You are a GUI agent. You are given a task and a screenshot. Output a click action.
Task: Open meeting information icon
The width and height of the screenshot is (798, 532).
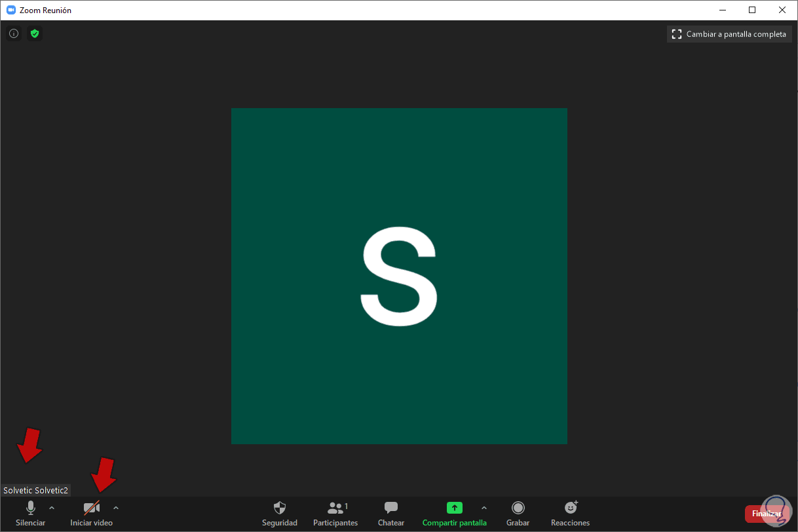[14, 33]
